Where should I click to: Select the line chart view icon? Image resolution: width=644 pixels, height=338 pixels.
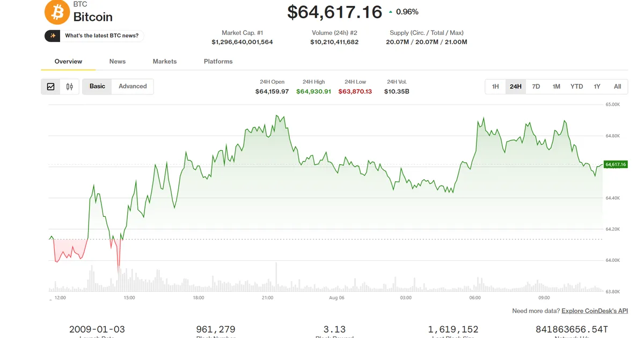51,86
